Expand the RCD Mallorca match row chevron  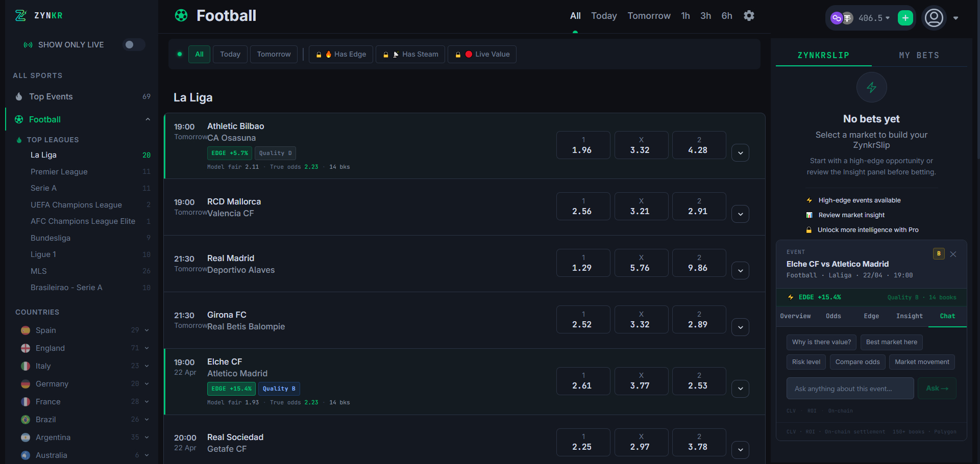click(x=740, y=214)
